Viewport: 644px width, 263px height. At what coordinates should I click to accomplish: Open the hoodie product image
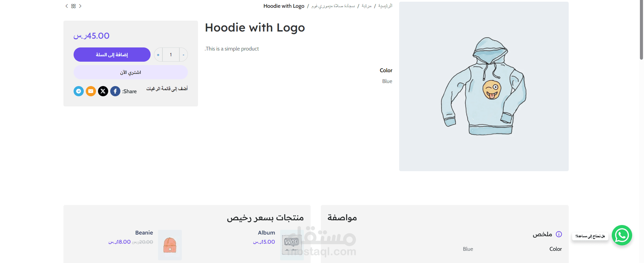484,86
